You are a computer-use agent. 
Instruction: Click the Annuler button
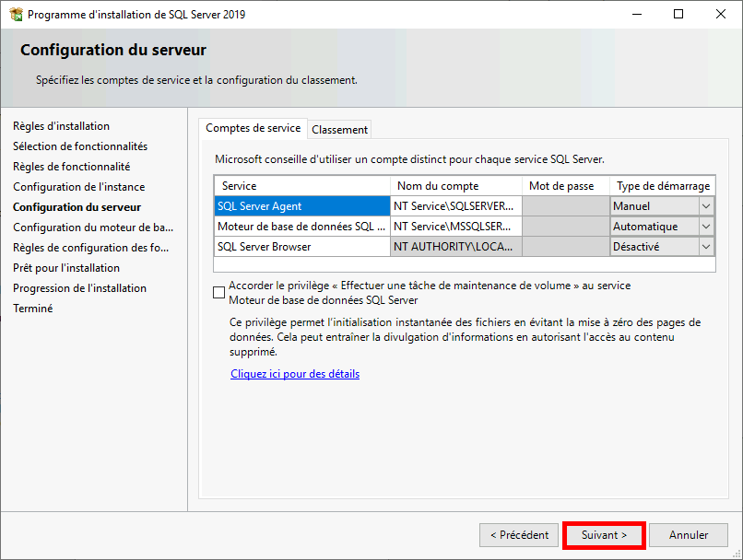[x=688, y=534]
